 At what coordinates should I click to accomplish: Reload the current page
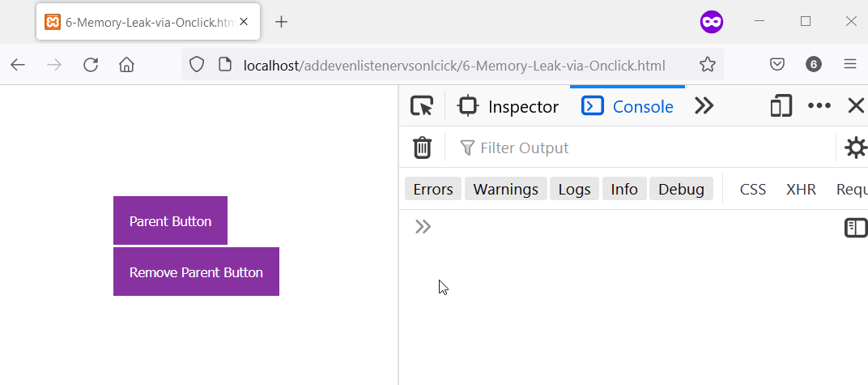point(91,65)
